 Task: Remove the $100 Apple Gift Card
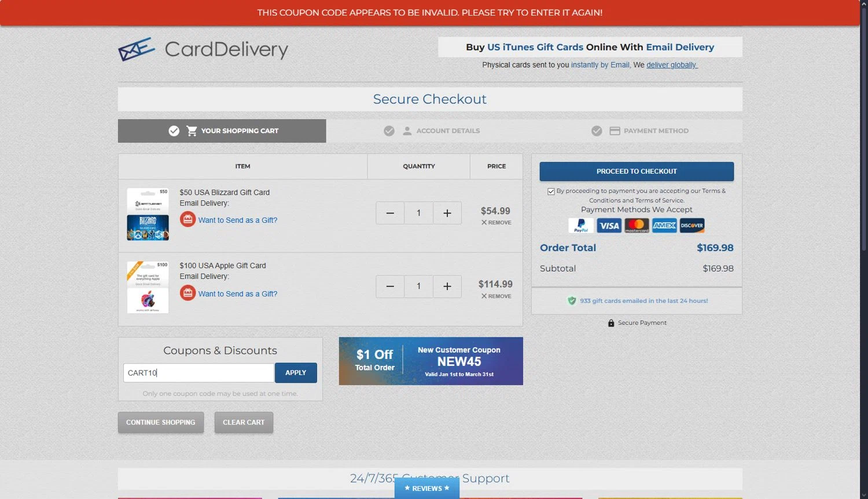pyautogui.click(x=496, y=296)
